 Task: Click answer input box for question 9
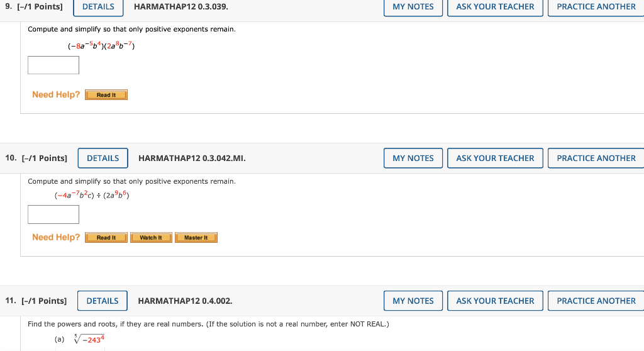(53, 65)
